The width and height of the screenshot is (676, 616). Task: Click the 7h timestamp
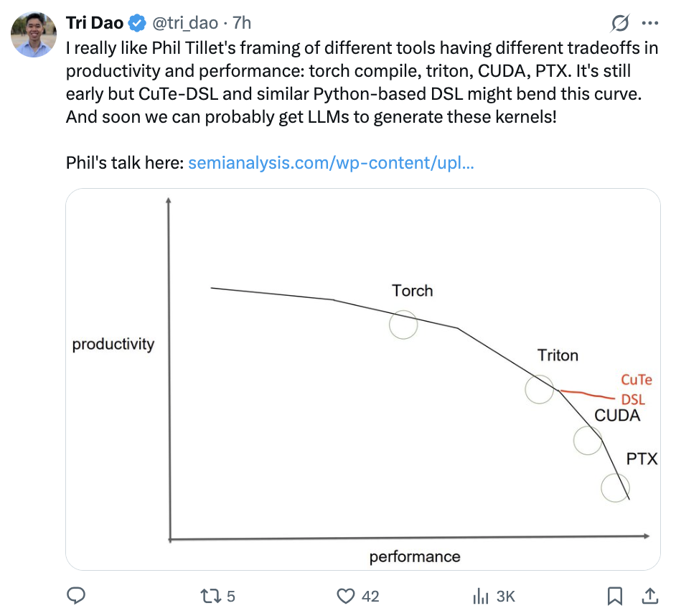242,23
